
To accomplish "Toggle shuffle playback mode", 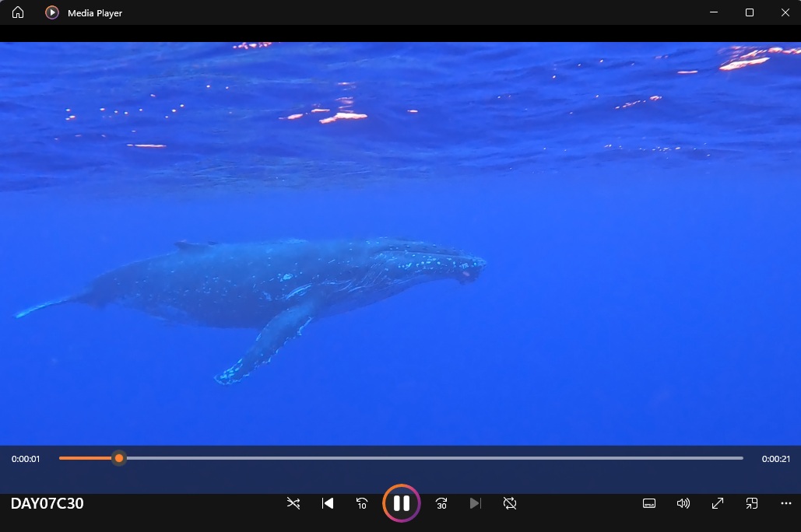I will tap(293, 503).
